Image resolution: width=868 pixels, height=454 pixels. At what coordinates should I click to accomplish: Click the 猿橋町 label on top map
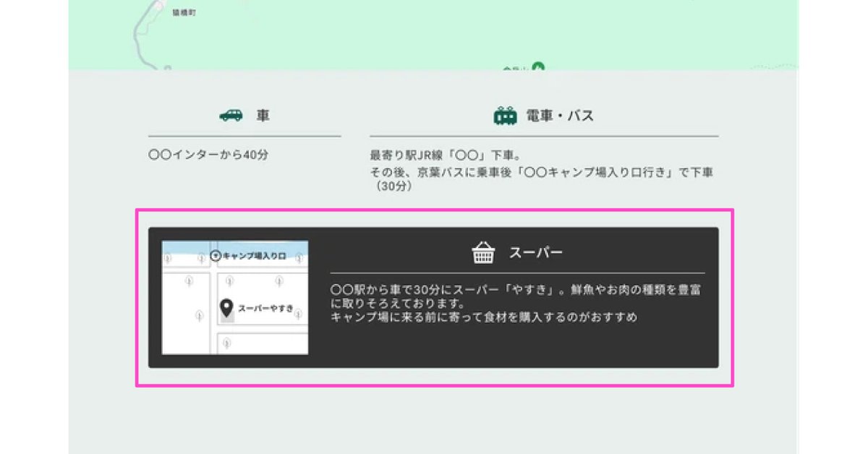[x=184, y=13]
